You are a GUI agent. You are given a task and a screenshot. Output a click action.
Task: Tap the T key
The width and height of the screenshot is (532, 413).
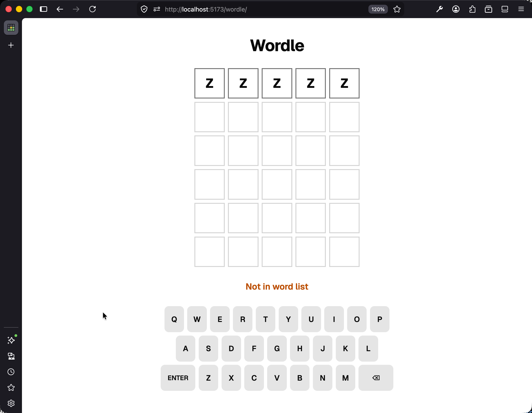266,319
